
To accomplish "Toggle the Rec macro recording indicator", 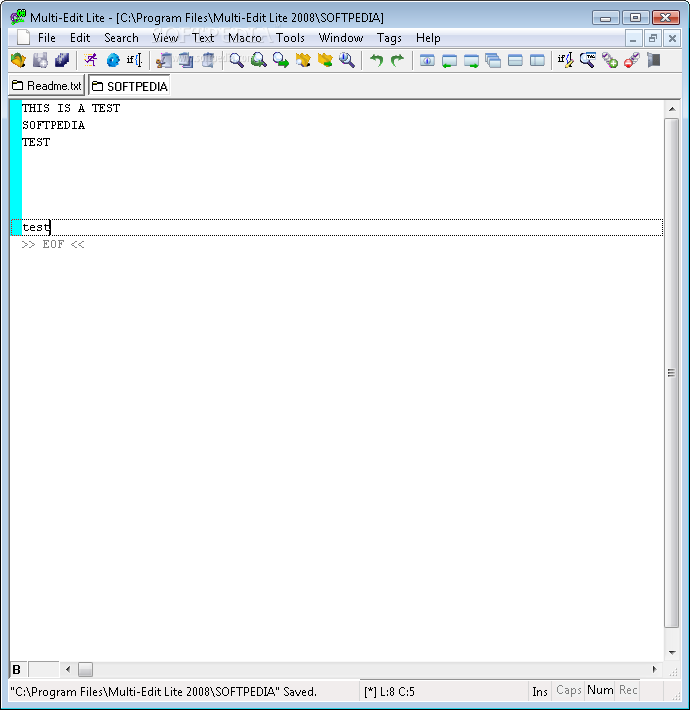I will [x=628, y=690].
